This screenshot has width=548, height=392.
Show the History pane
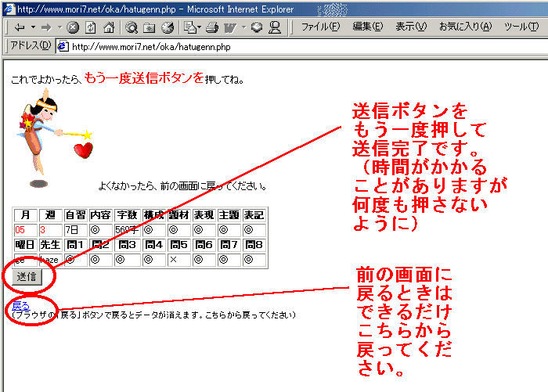click(167, 27)
